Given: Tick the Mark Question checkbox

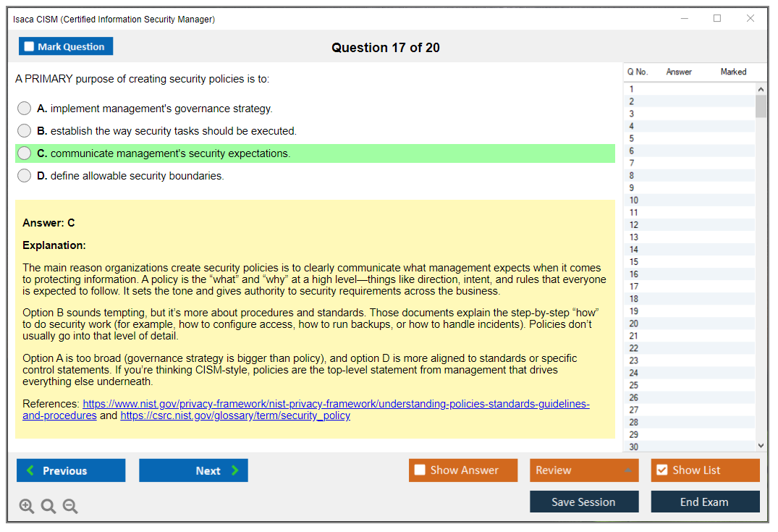Looking at the screenshot, I should click(x=30, y=47).
